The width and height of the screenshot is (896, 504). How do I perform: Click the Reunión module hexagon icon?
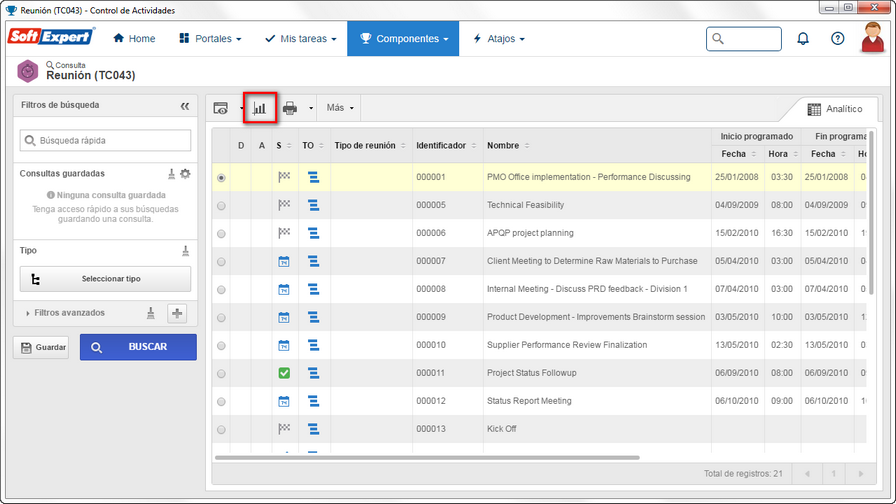coord(27,71)
